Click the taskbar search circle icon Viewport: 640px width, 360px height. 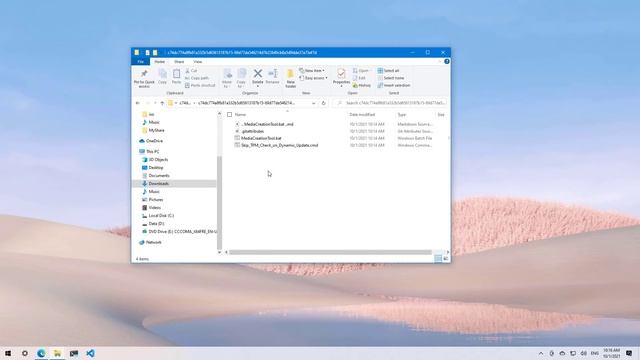(25, 353)
